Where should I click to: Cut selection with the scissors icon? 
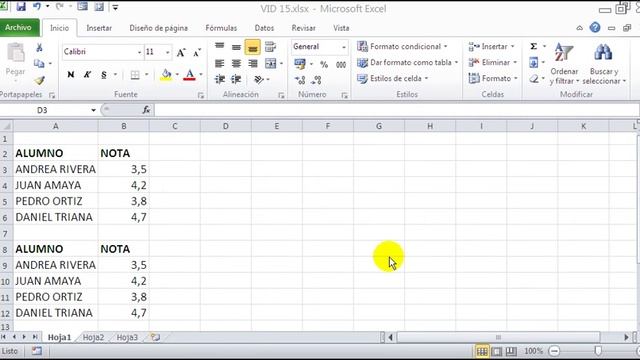(x=40, y=48)
